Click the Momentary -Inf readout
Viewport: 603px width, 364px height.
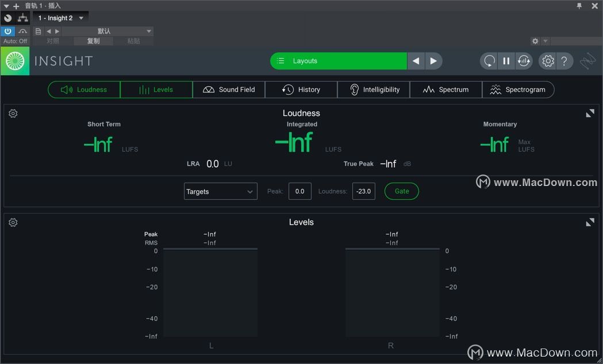(x=494, y=145)
